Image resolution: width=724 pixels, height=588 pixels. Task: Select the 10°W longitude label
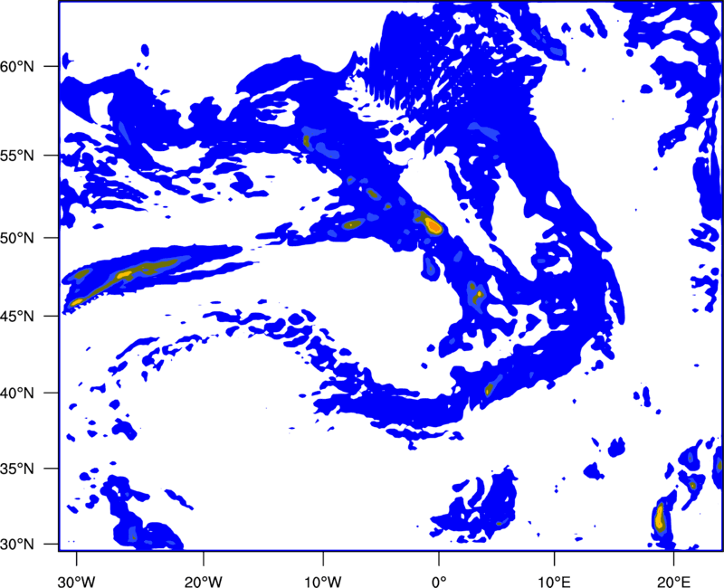[x=323, y=582]
